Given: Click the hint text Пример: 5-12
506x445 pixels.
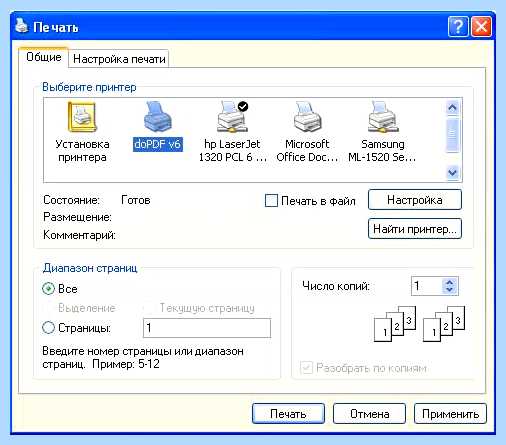Looking at the screenshot, I should [x=126, y=364].
